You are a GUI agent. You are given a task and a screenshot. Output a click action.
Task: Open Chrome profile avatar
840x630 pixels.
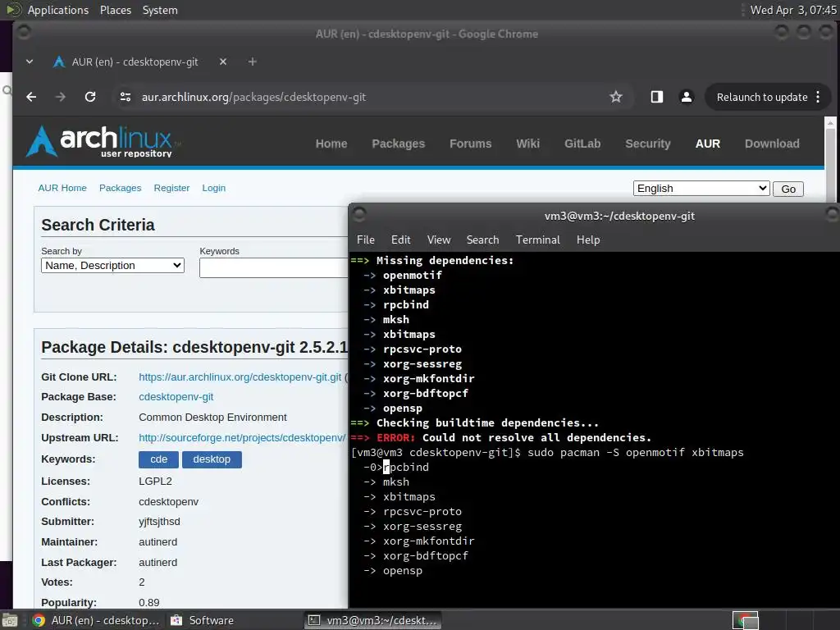click(687, 97)
